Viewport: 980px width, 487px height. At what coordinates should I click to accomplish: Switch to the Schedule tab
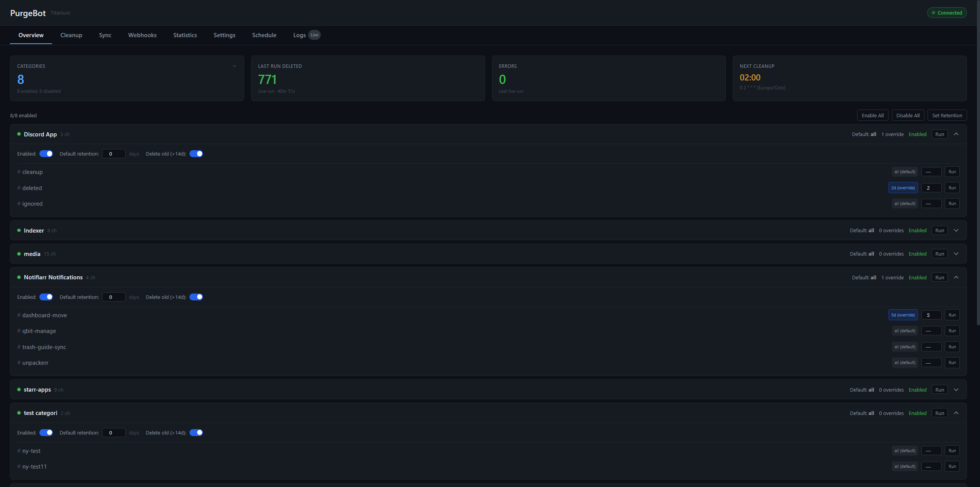tap(264, 35)
